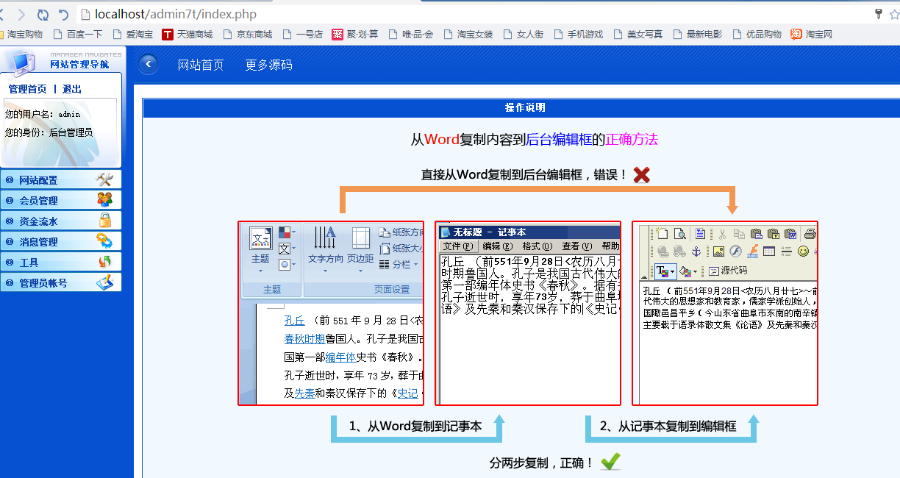Open 更多源码 in the top navigation

[x=269, y=65]
